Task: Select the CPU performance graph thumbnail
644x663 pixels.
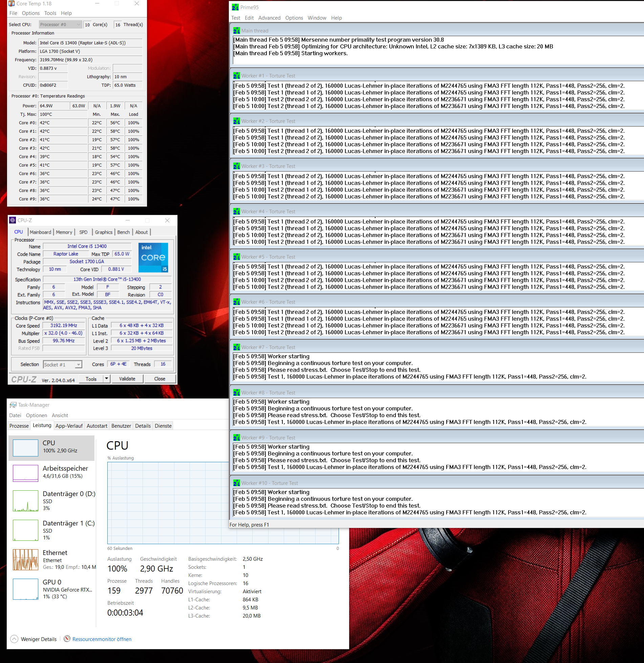Action: (x=25, y=448)
